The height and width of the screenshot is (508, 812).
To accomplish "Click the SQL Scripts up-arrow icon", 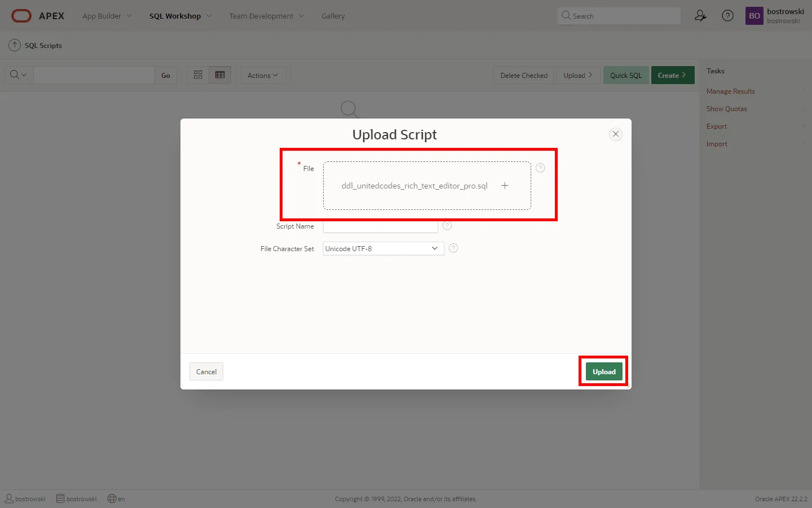I will coord(15,45).
